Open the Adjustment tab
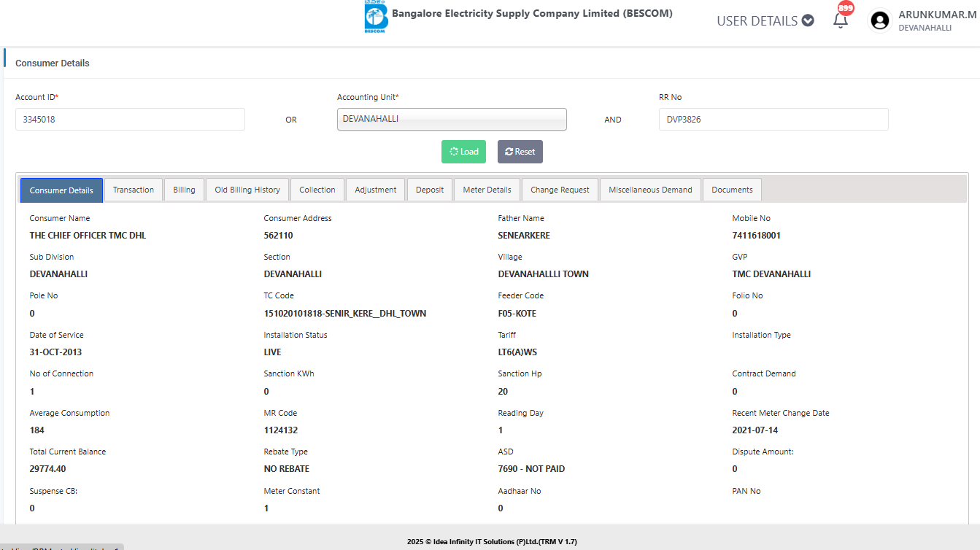The image size is (980, 550). click(376, 190)
